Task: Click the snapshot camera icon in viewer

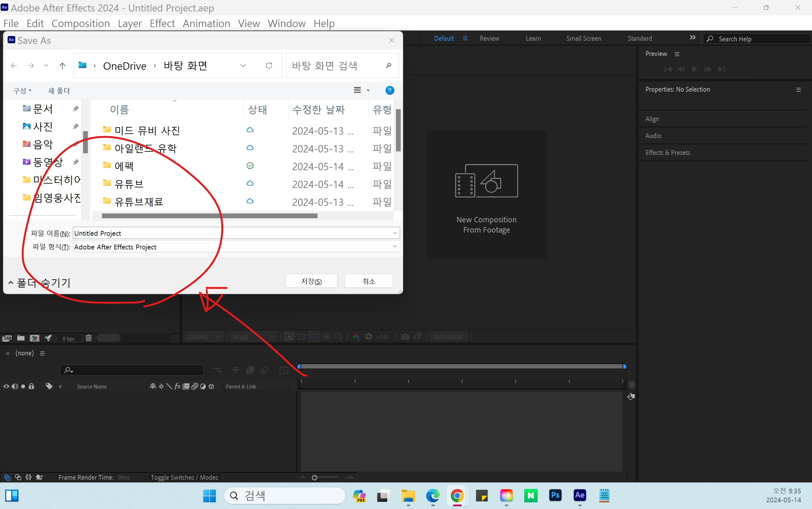Action: 405,337
